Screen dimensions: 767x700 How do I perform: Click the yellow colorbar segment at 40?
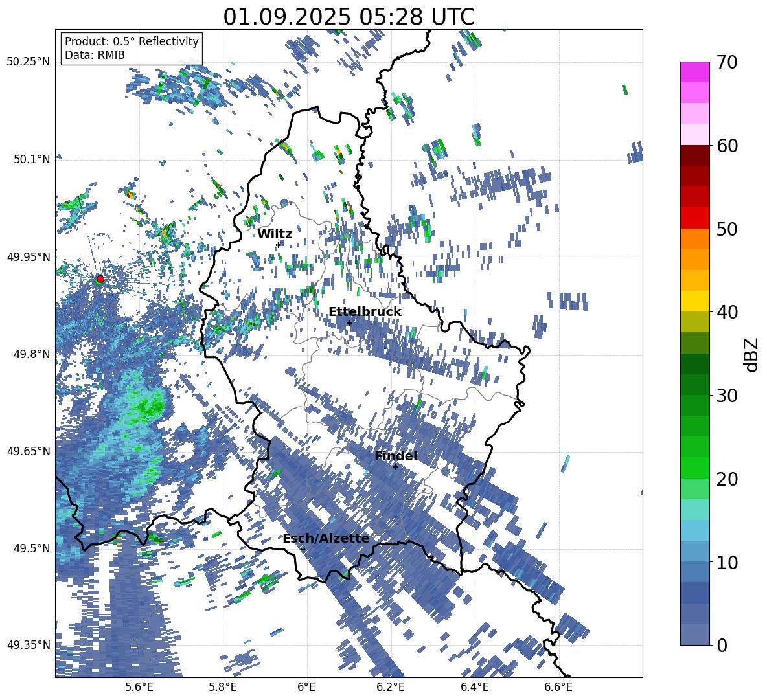[x=695, y=301]
